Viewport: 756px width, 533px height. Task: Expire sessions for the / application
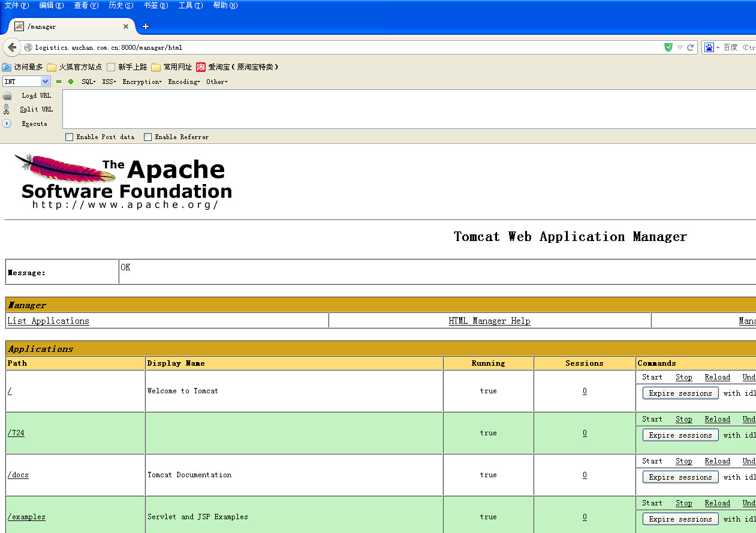coord(680,393)
